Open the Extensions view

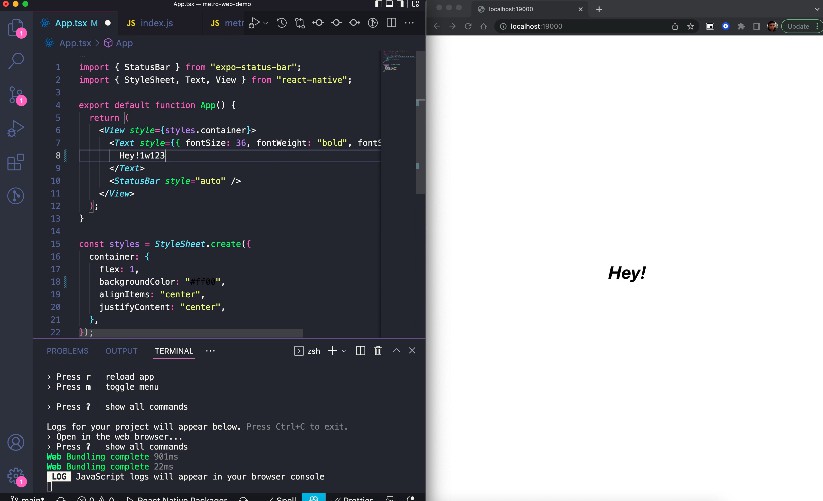(16, 162)
